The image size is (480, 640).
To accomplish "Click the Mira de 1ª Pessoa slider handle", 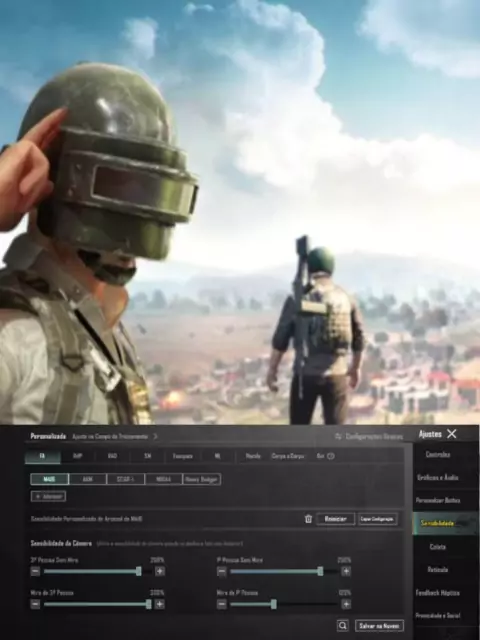I will [273, 604].
